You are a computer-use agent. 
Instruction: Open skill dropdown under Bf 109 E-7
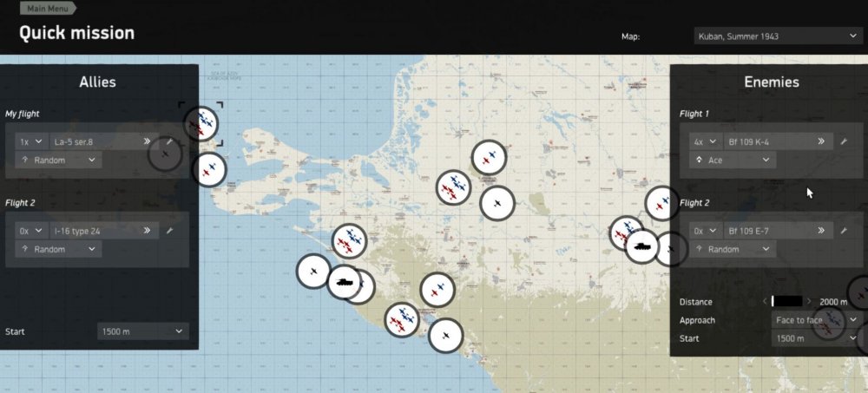(x=733, y=249)
